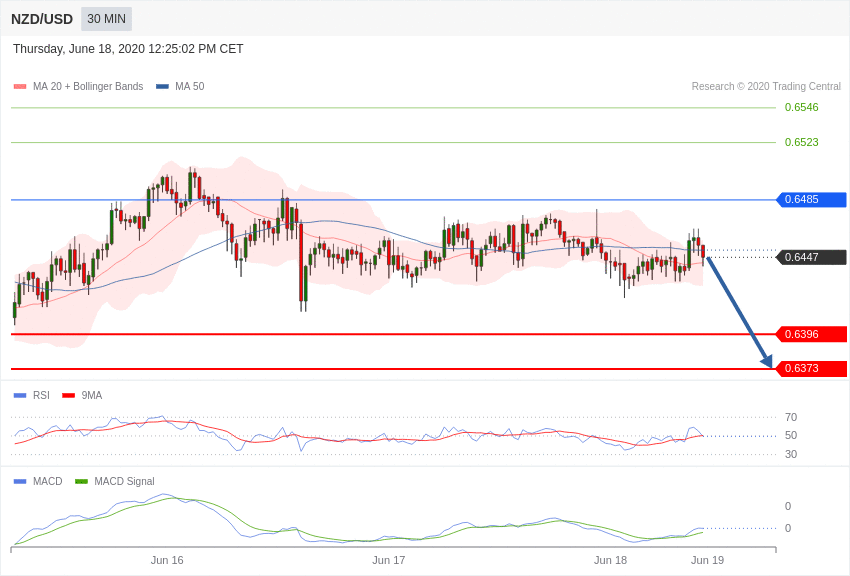This screenshot has height=576, width=850.
Task: Click the 0.6523 resistance level label
Action: (801, 143)
